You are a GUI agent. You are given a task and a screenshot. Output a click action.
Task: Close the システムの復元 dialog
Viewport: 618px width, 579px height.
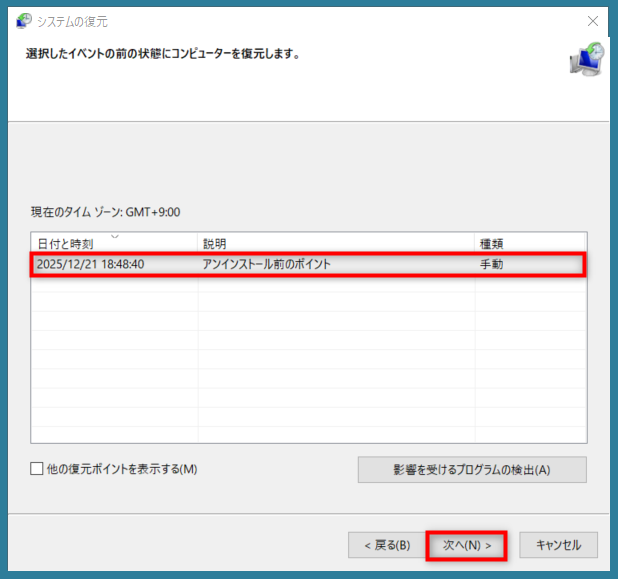[592, 21]
